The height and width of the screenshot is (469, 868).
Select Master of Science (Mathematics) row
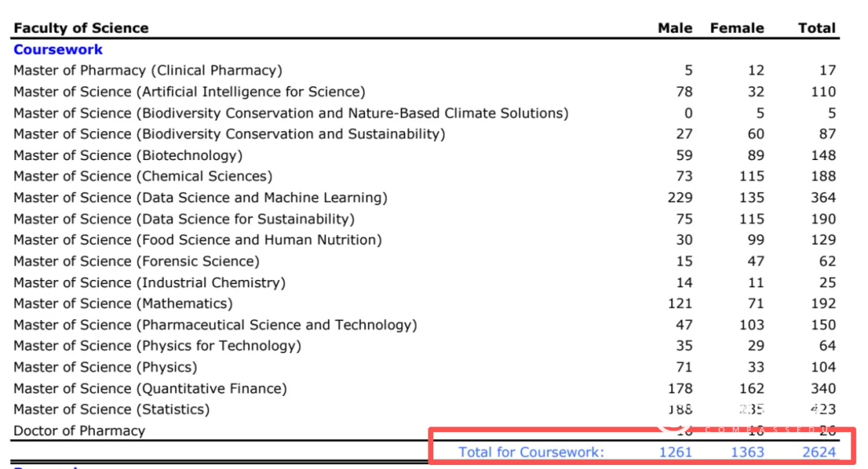[x=123, y=304]
